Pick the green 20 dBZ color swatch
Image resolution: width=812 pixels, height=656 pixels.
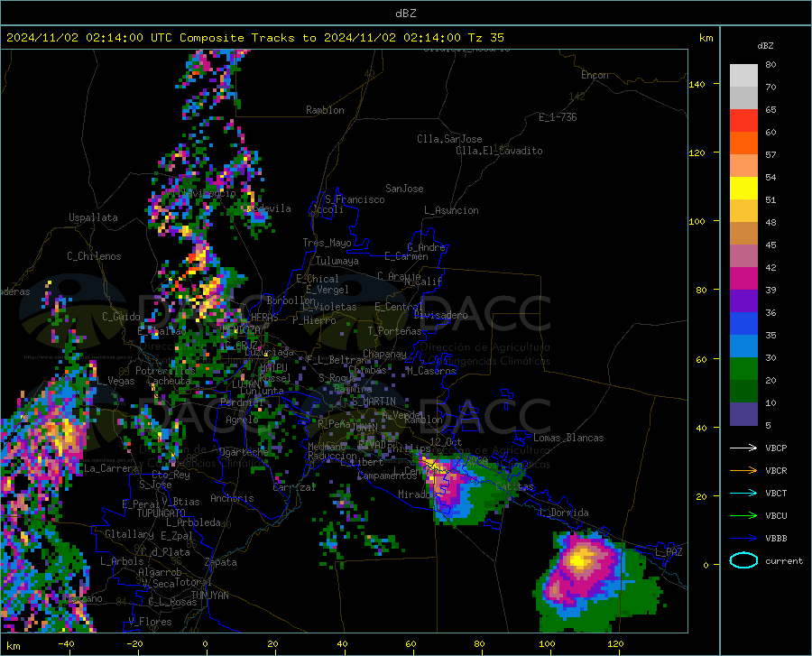click(743, 369)
